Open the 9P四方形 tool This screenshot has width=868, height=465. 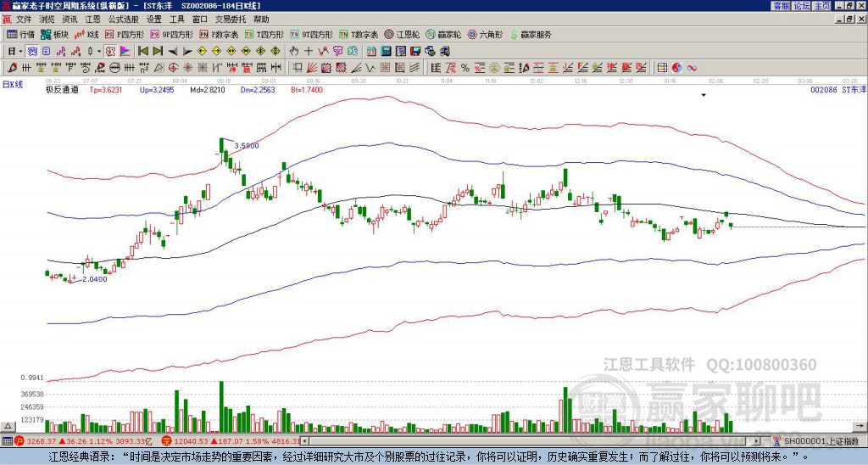(171, 34)
